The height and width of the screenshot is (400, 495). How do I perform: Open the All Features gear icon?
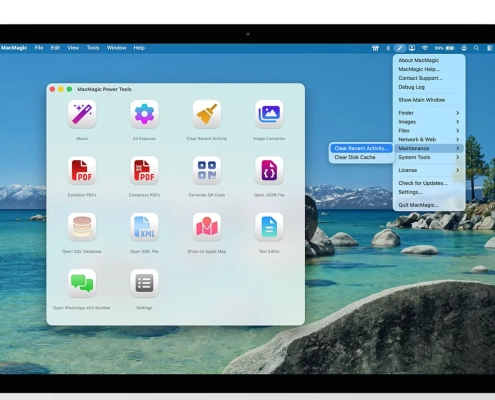click(144, 114)
